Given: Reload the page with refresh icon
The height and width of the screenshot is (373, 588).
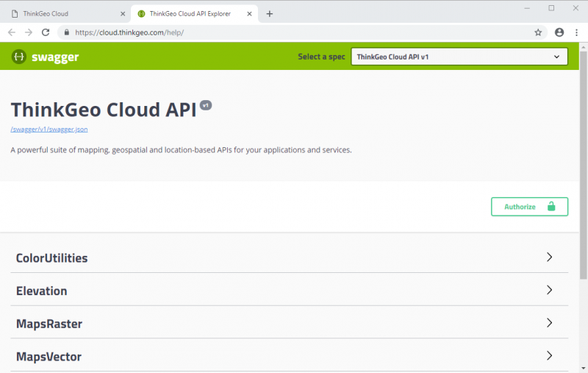Looking at the screenshot, I should tap(46, 32).
